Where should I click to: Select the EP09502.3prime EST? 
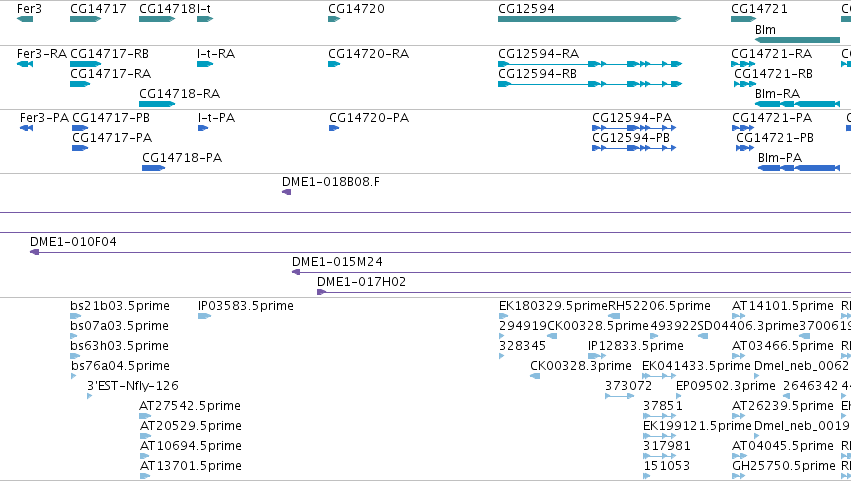pyautogui.click(x=678, y=396)
